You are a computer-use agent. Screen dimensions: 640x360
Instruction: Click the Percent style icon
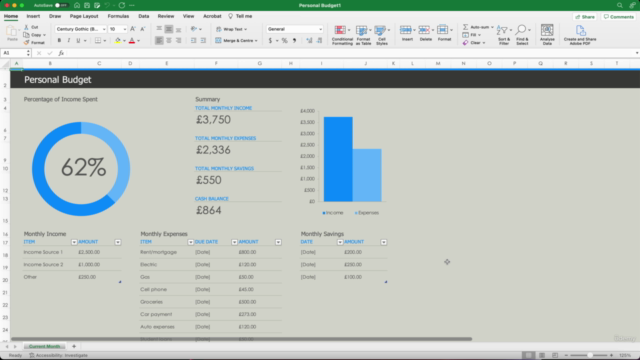pyautogui.click(x=284, y=40)
